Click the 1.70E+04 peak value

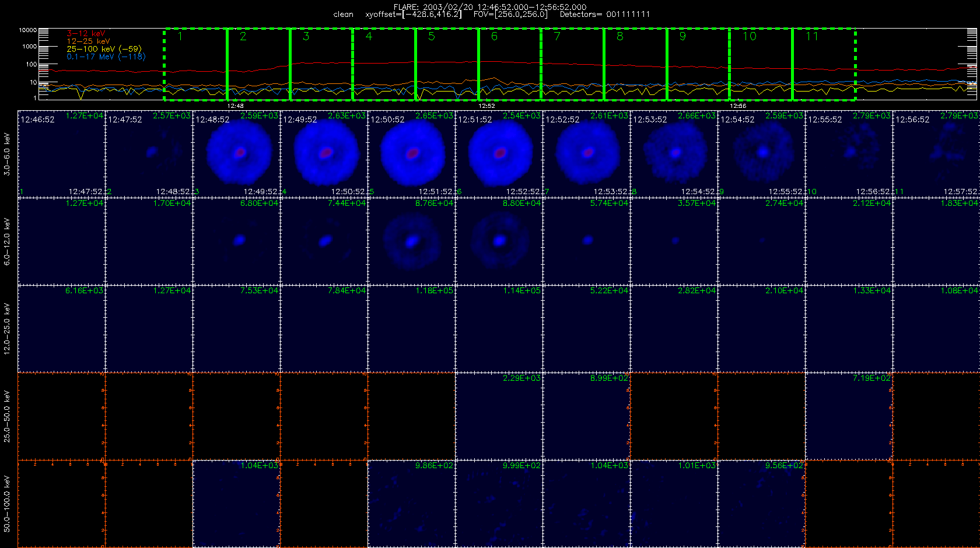[x=172, y=203]
